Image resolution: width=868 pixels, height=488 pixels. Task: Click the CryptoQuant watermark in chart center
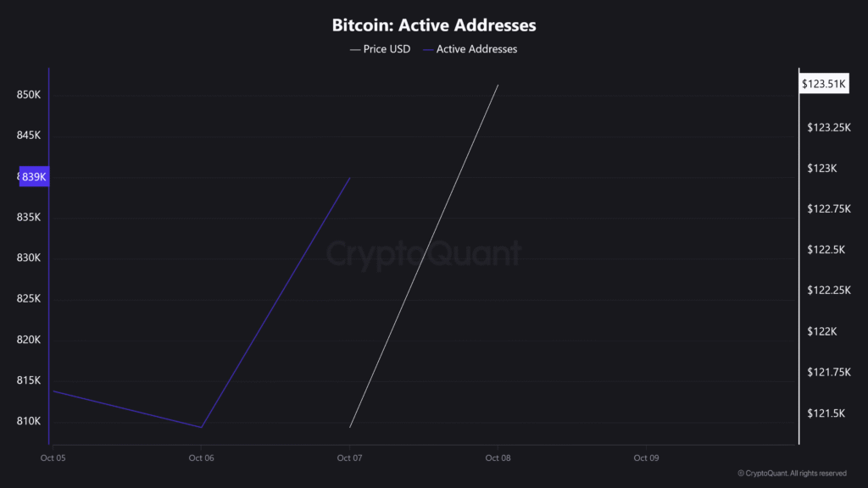tap(424, 253)
